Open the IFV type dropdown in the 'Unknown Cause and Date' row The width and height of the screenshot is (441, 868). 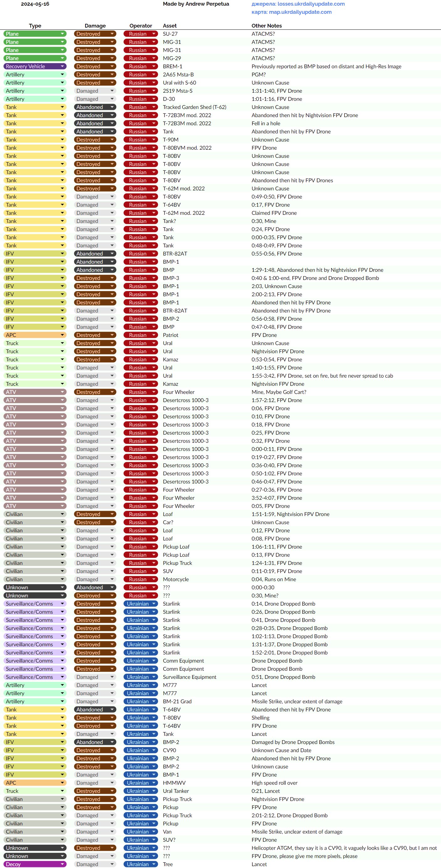coord(35,750)
